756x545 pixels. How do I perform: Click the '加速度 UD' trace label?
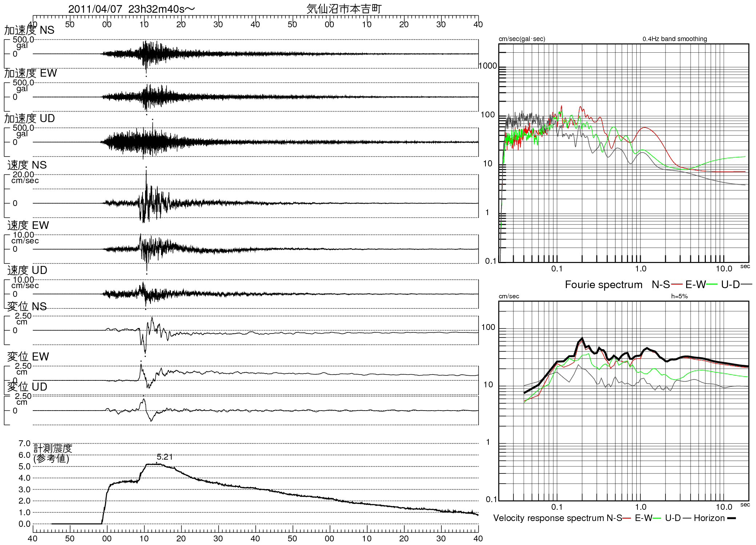(x=29, y=118)
